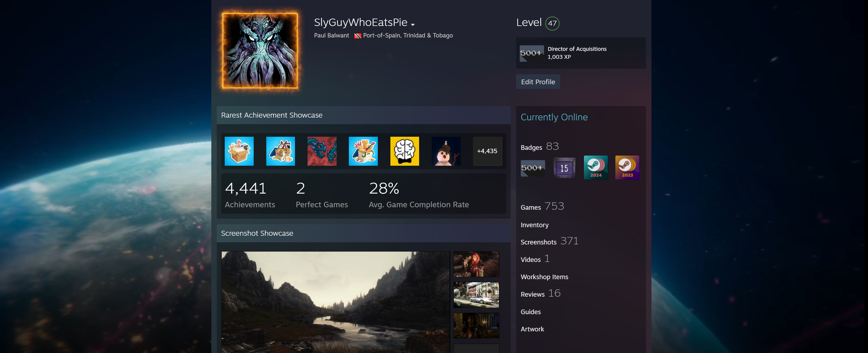Click the Currently Online status text
Image resolution: width=868 pixels, height=353 pixels.
click(554, 117)
